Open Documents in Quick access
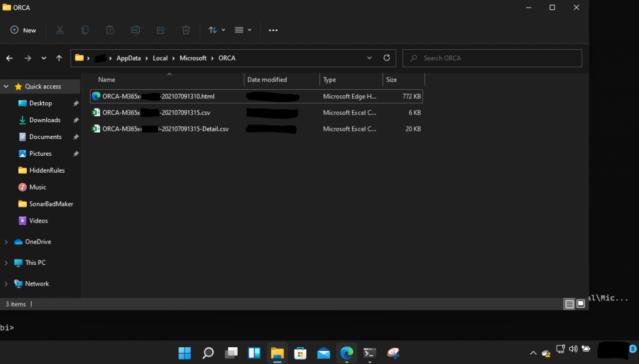The image size is (639, 364). pyautogui.click(x=45, y=136)
